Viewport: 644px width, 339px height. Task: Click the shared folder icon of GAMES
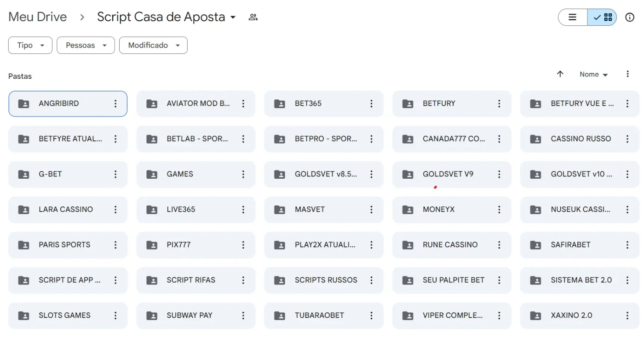click(151, 174)
